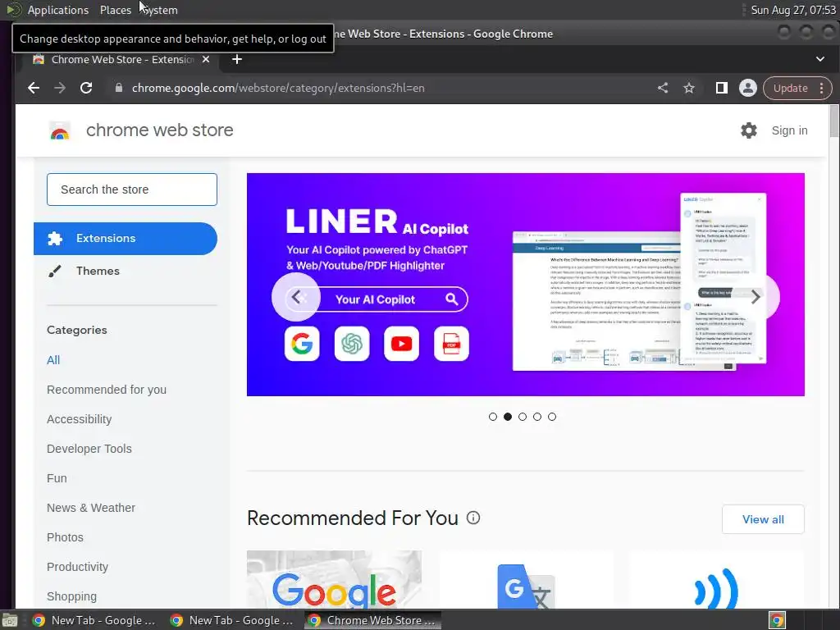The image size is (840, 630).
Task: Bookmark this tab with star icon
Action: coord(689,88)
